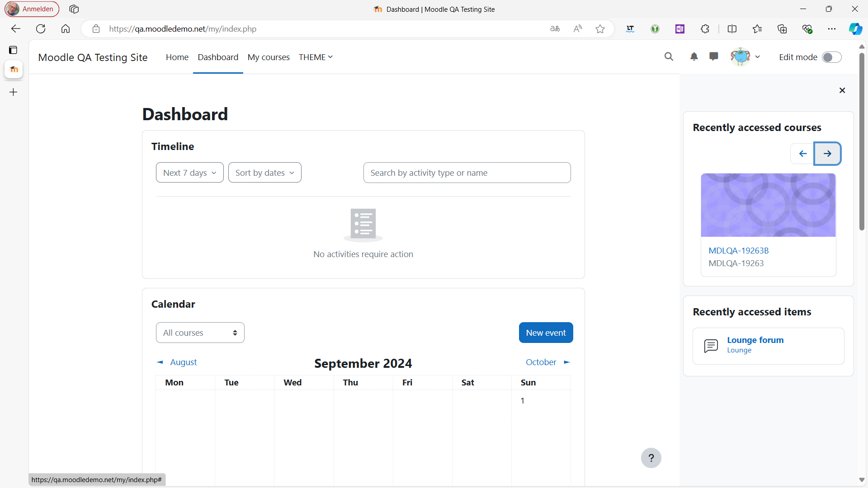Open the browser translate option
Viewport: 868px width, 488px height.
pyautogui.click(x=555, y=29)
